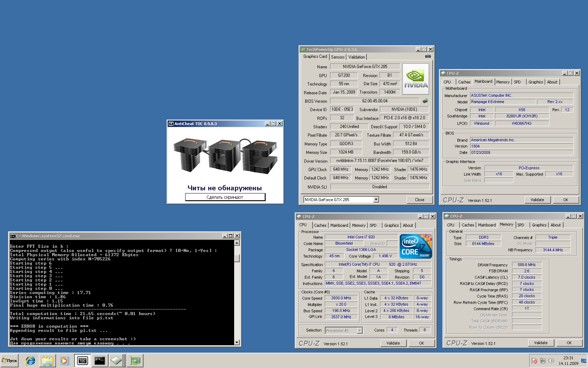Screen dimensions: 588x368
Task: Click OK in CPU-Z Timings window
Action: click(x=569, y=343)
